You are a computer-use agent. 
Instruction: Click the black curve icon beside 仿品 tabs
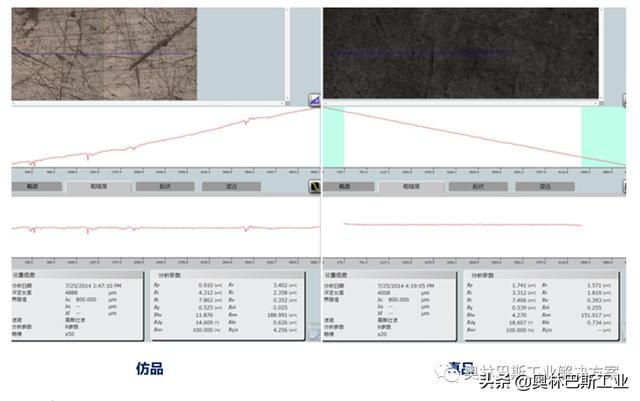click(x=315, y=187)
